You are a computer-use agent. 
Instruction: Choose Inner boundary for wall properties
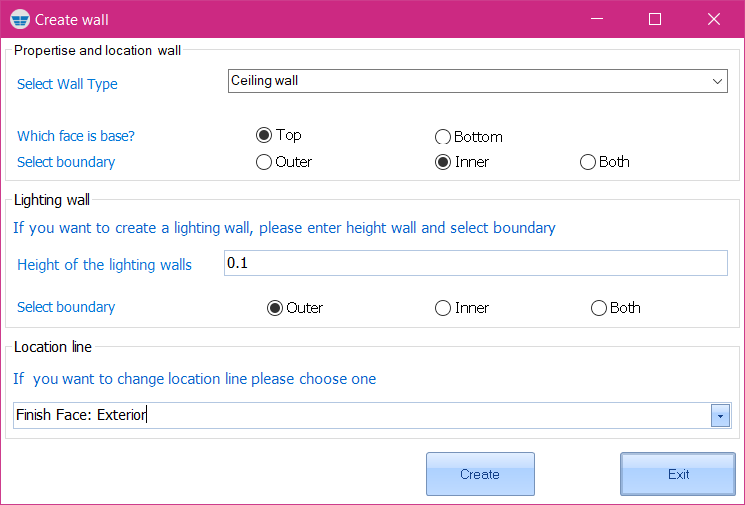pyautogui.click(x=443, y=162)
